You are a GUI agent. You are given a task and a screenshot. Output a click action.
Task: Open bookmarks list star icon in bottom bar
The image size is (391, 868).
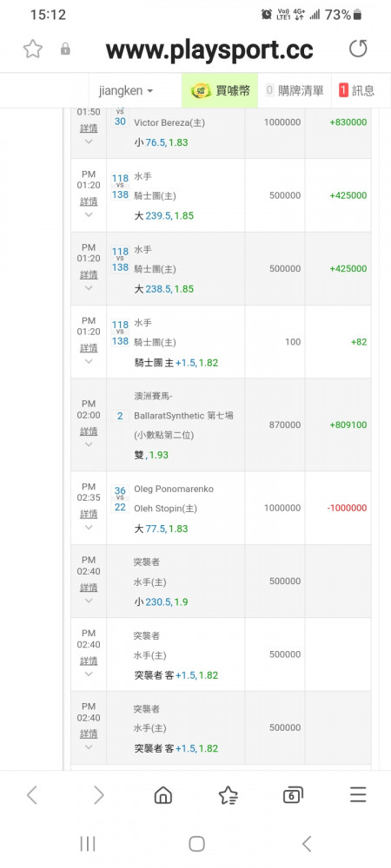(229, 795)
